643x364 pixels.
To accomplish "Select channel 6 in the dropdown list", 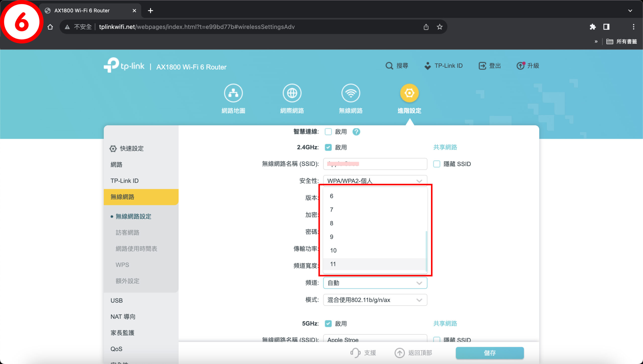I will (374, 196).
